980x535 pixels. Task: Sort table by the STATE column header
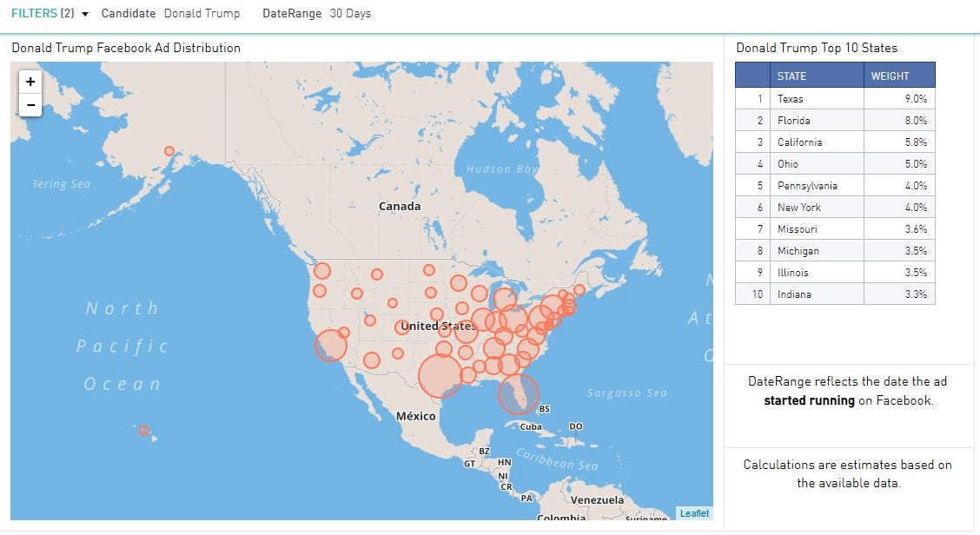point(817,76)
